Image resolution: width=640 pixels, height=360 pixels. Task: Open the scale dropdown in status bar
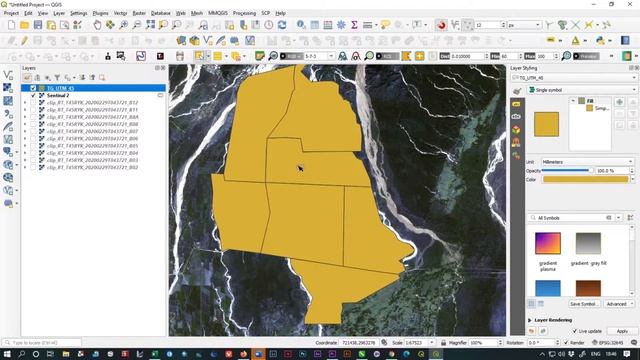(432, 342)
